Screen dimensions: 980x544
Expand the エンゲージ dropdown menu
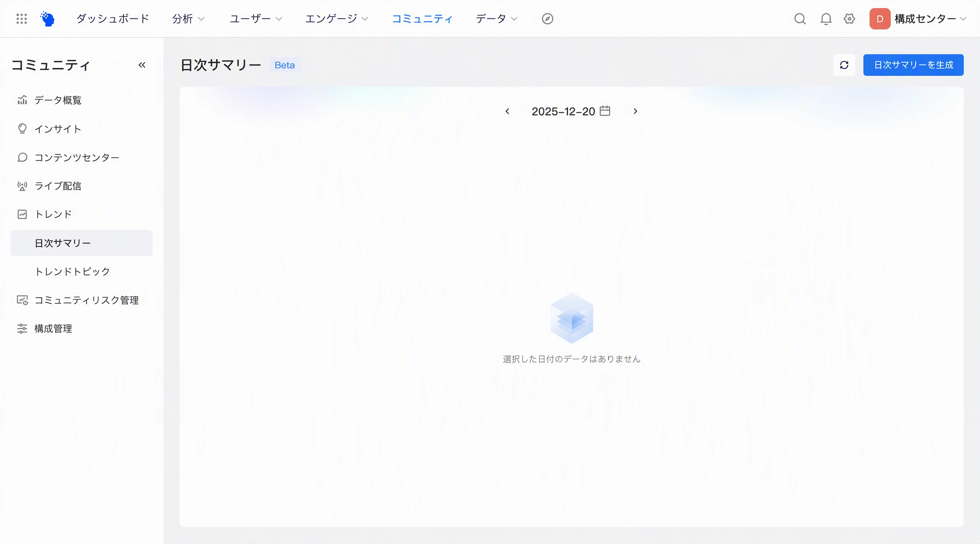[337, 19]
